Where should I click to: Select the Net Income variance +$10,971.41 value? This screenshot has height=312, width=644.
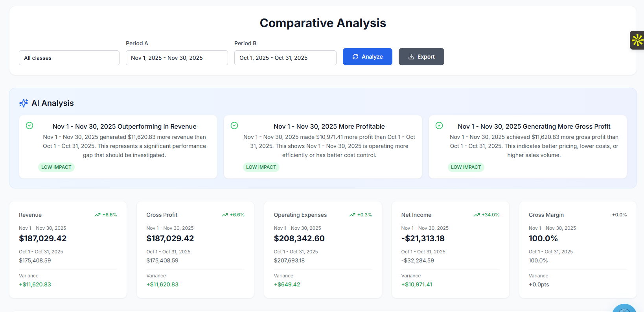(416, 284)
